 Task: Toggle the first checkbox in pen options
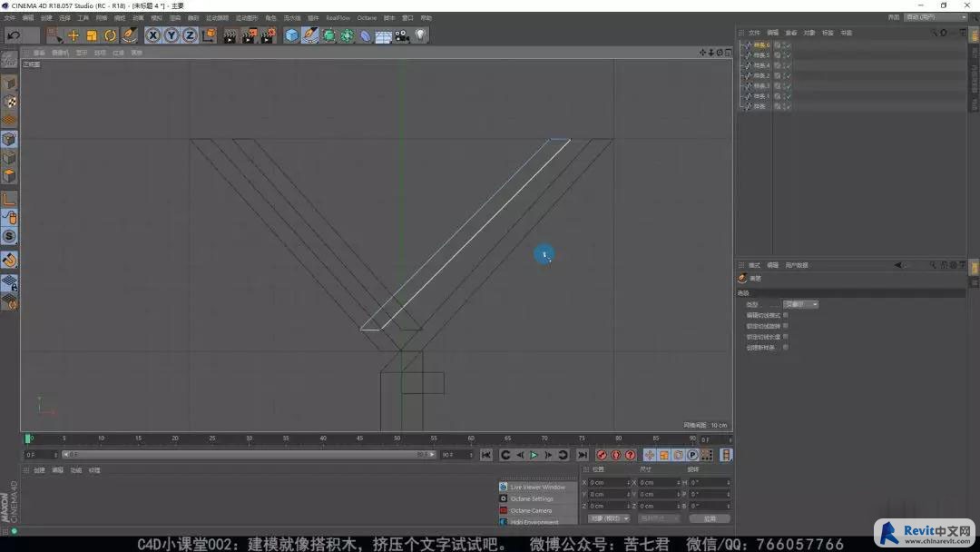point(786,315)
